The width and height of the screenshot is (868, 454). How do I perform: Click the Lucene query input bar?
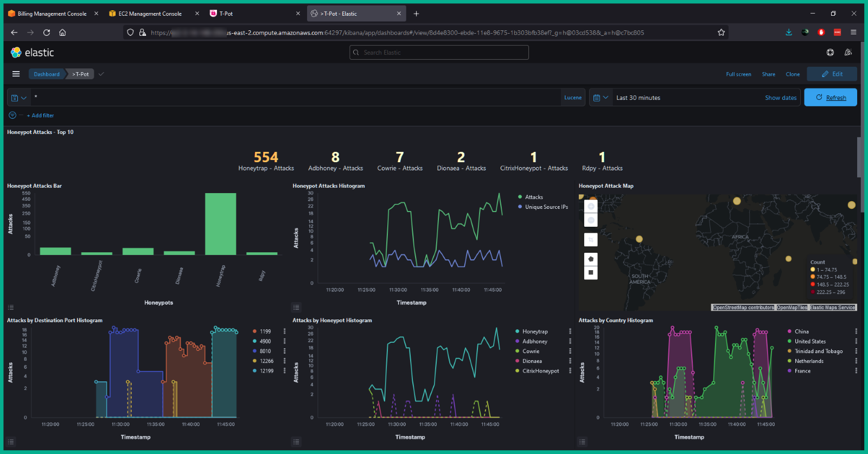click(x=296, y=98)
